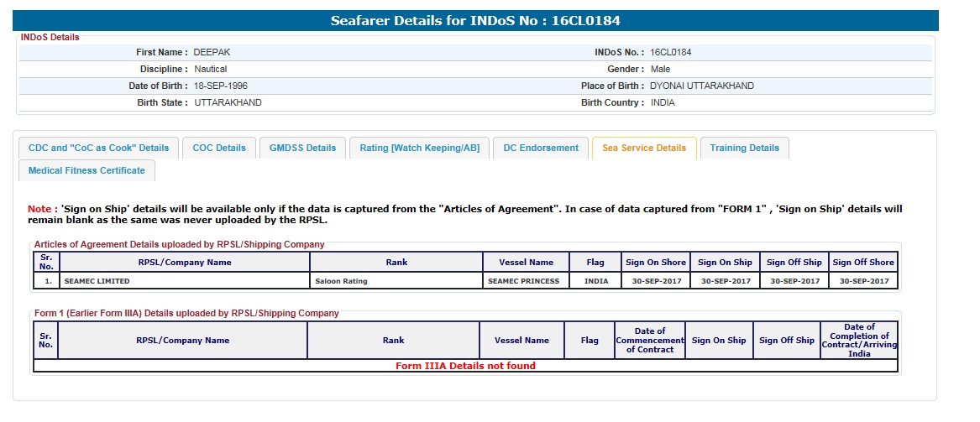Image resolution: width=980 pixels, height=422 pixels.
Task: Click the Place of Birth value DYONAI UTTARAKHAND
Action: click(x=702, y=86)
